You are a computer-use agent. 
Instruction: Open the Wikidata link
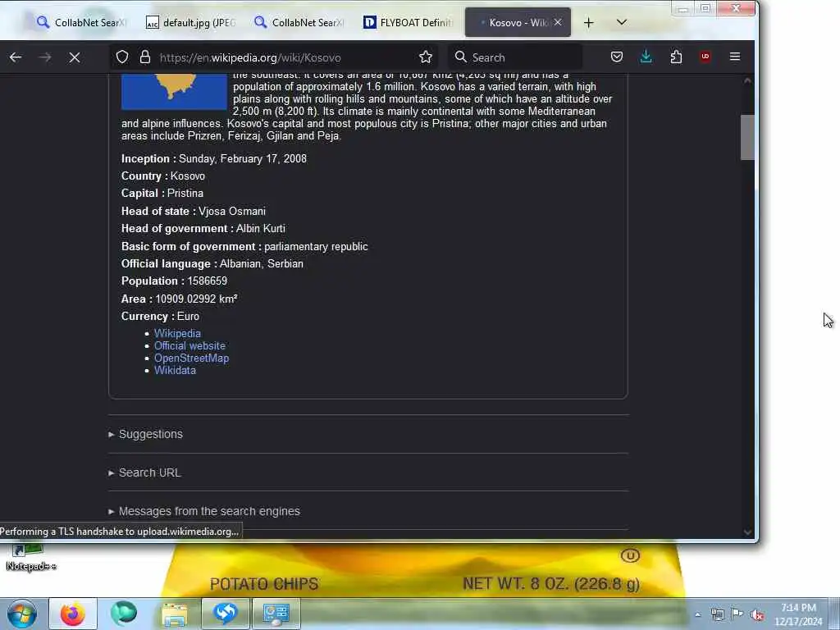(175, 370)
